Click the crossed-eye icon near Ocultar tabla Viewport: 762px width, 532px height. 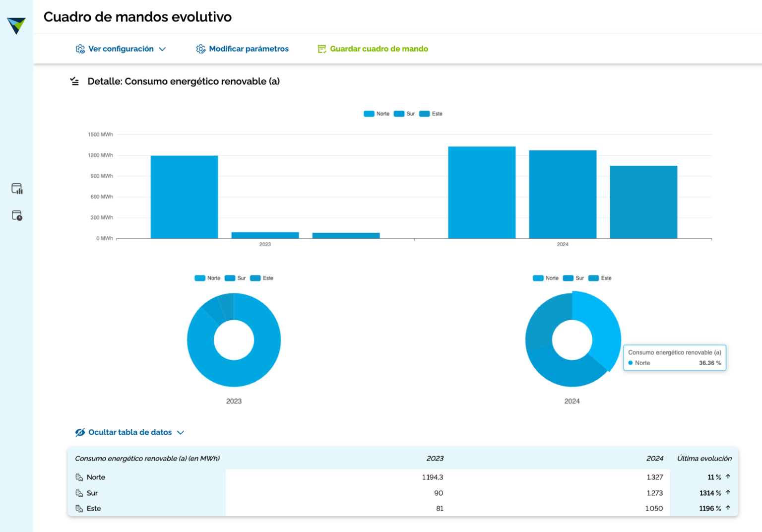pos(79,432)
